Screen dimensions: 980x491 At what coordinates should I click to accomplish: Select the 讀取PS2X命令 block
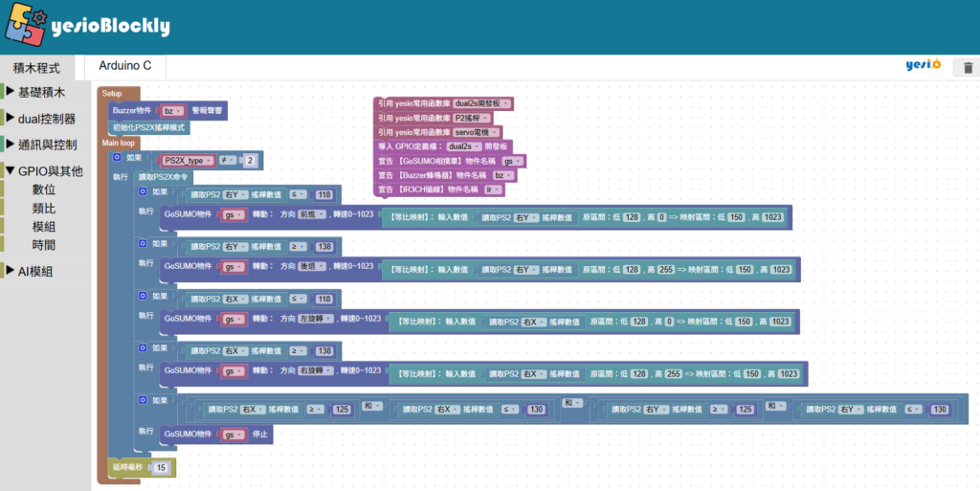(163, 177)
